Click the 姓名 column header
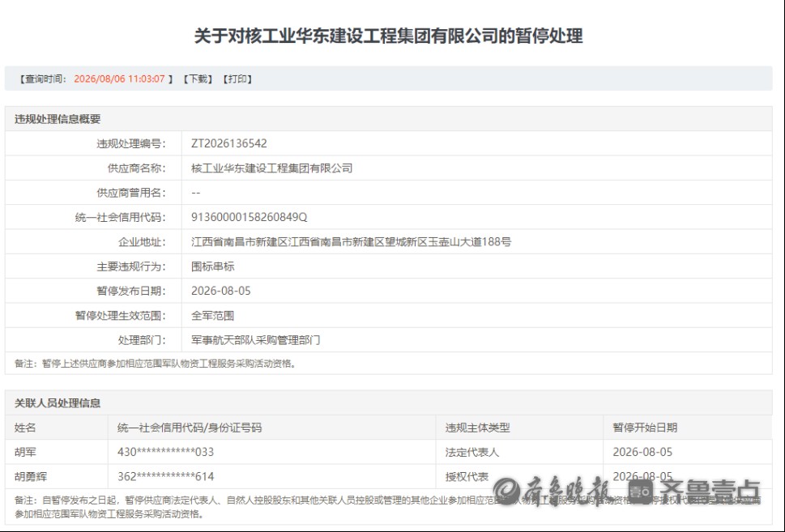The width and height of the screenshot is (785, 532). (x=25, y=428)
